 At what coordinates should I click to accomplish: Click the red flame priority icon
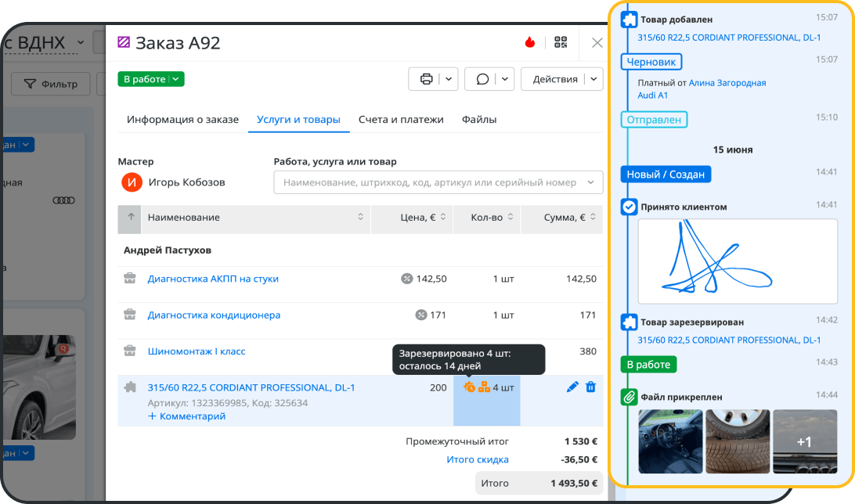[x=529, y=42]
